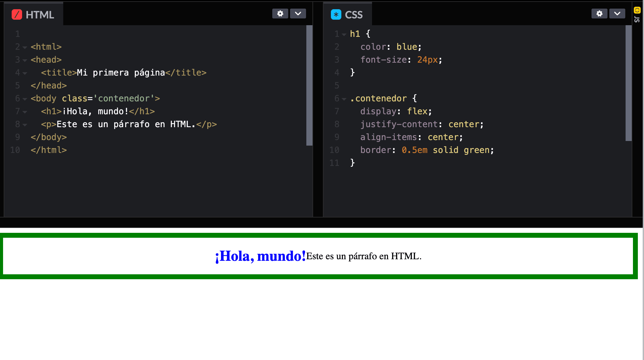Screen dimensions: 644x360
Task: Open HTML panel chevron dropdown menu
Action: point(298,14)
